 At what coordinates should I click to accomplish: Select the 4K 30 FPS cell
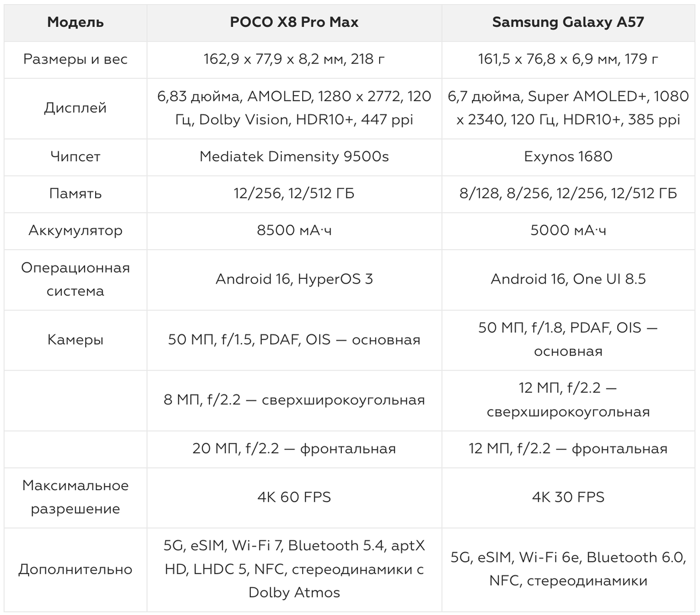coord(568,497)
